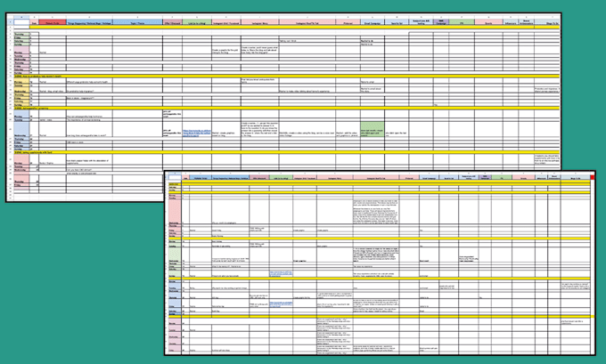Click 'Events' header in back spreadsheet
The height and width of the screenshot is (364, 606).
488,22
